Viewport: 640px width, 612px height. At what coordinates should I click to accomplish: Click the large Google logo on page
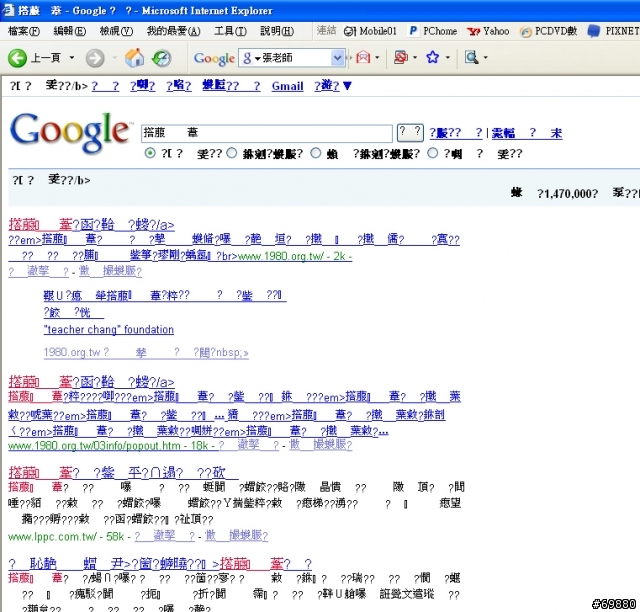[x=70, y=132]
